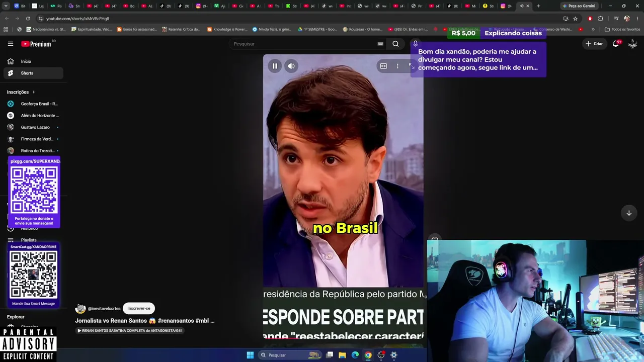Open Microsoft Edge from the taskbar
The height and width of the screenshot is (362, 644).
pyautogui.click(x=355, y=355)
